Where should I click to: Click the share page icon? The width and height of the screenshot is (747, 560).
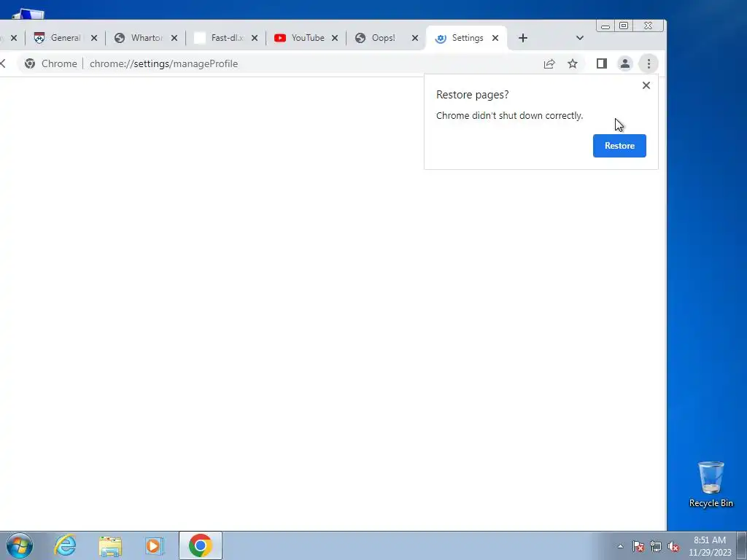[549, 63]
